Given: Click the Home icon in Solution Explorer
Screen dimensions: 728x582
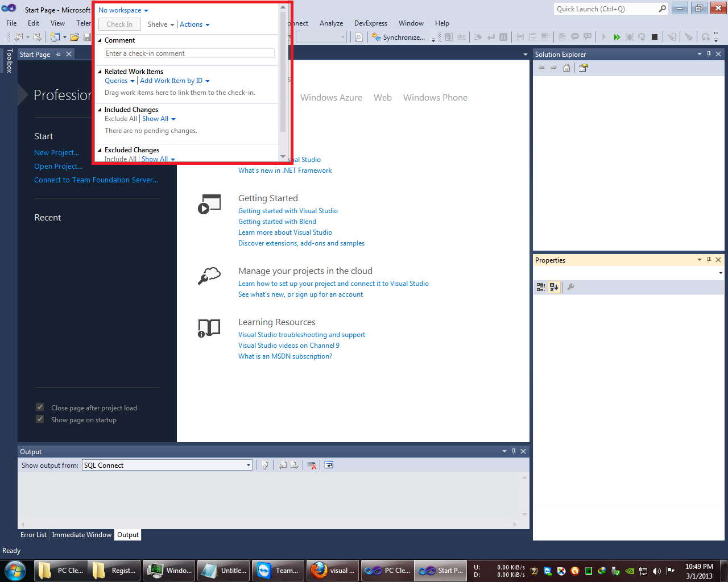Looking at the screenshot, I should tap(566, 68).
